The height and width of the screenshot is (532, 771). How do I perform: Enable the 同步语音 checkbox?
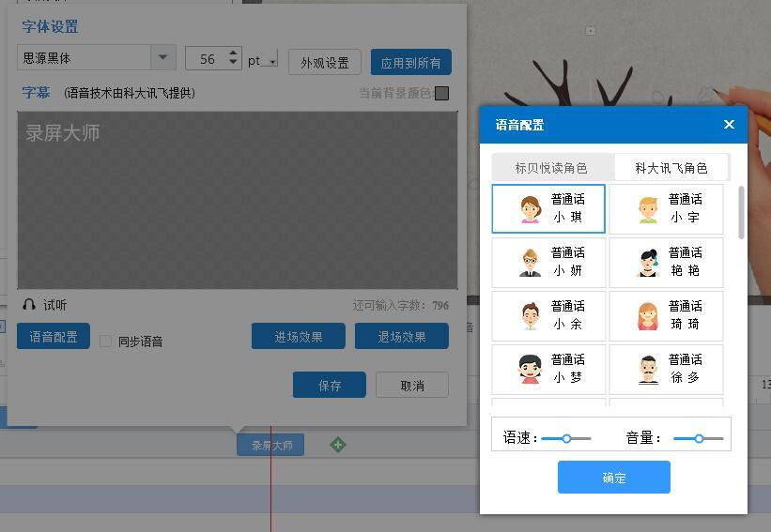pos(105,341)
